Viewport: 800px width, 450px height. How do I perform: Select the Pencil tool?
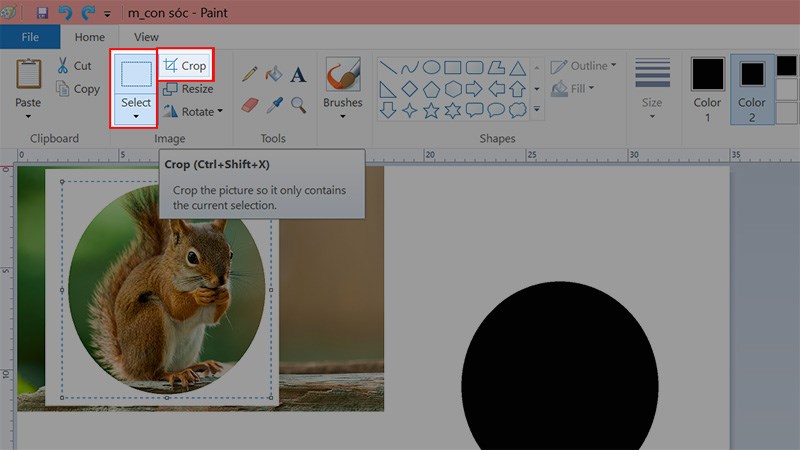click(x=250, y=74)
